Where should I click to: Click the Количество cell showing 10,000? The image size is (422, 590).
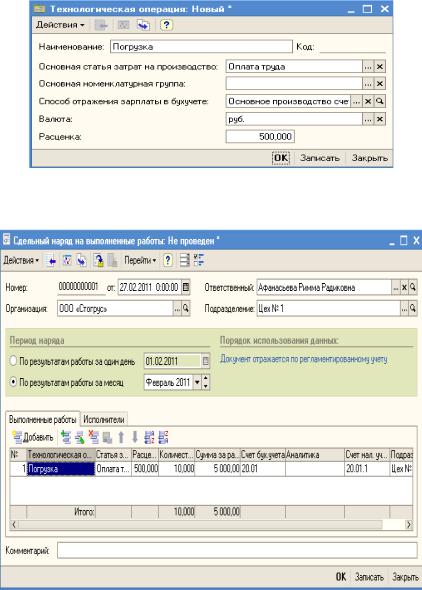pos(177,469)
